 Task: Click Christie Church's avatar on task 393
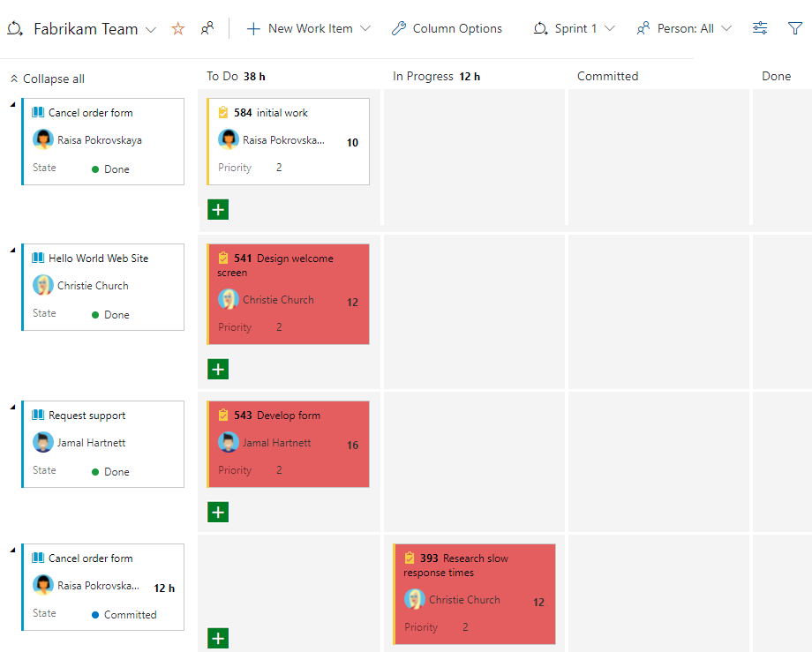tap(415, 599)
